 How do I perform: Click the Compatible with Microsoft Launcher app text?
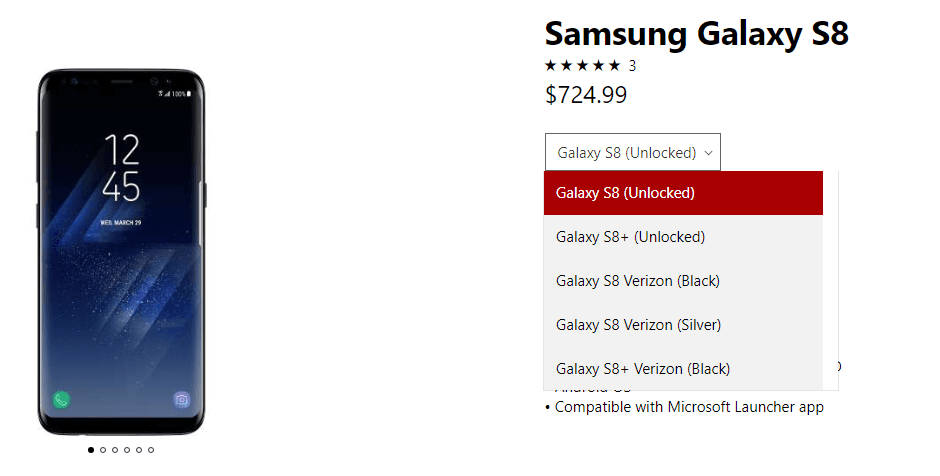pos(689,407)
